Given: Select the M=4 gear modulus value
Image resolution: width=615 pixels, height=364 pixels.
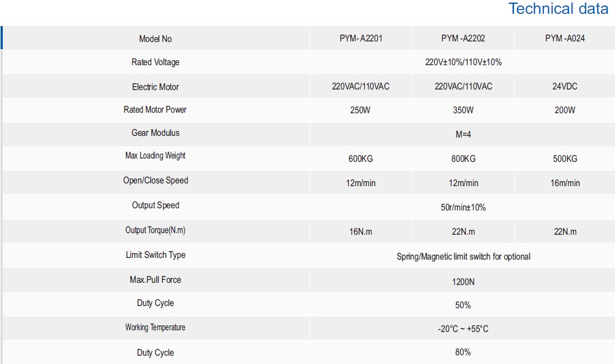Looking at the screenshot, I should coord(463,134).
